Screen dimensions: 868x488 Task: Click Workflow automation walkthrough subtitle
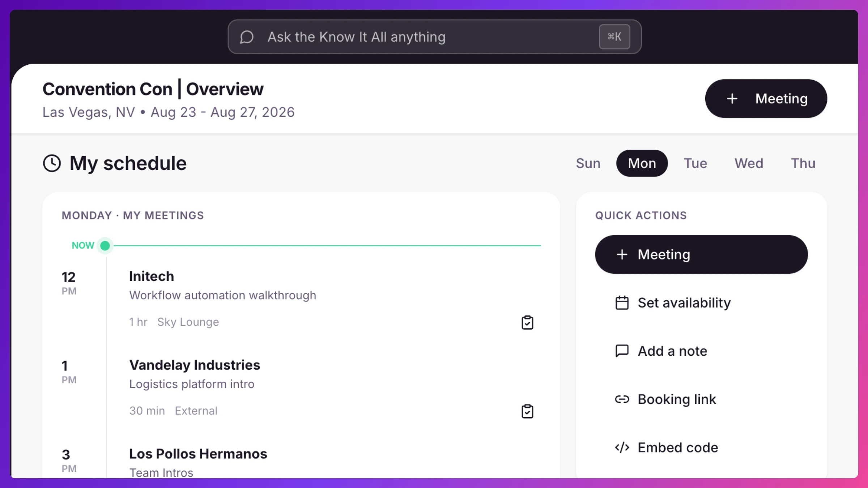(223, 295)
